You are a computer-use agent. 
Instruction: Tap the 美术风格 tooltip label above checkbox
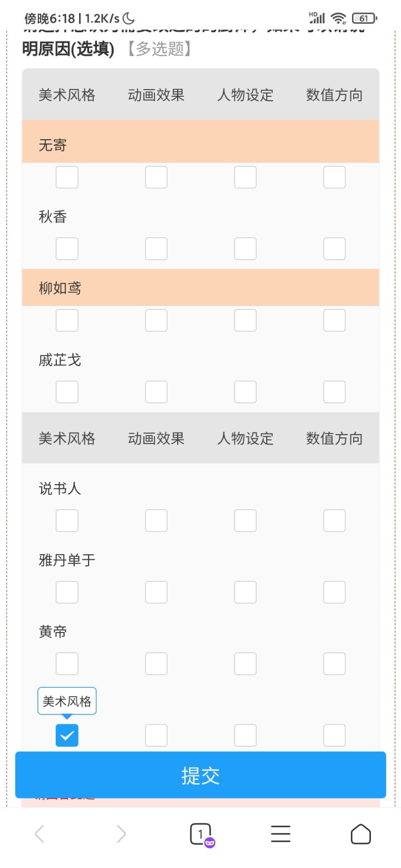[x=67, y=701]
